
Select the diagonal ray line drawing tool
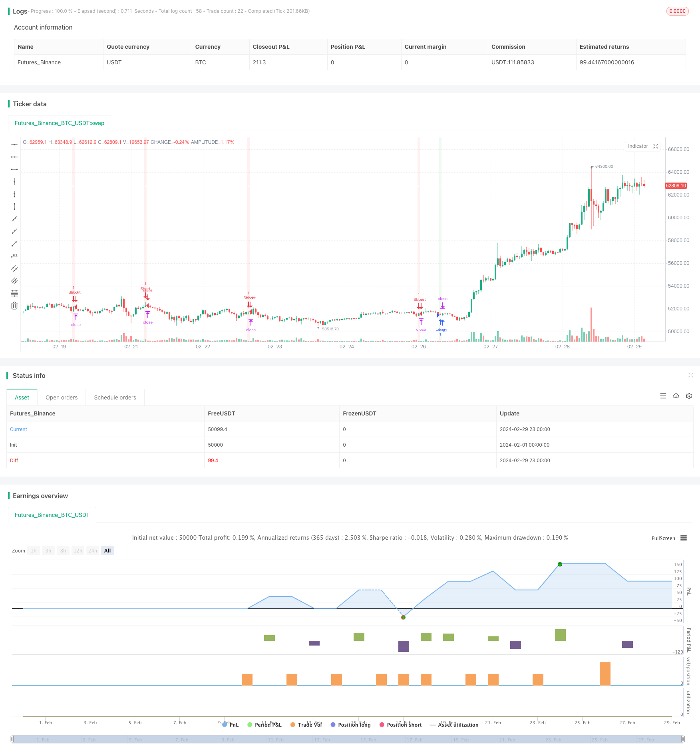click(14, 231)
